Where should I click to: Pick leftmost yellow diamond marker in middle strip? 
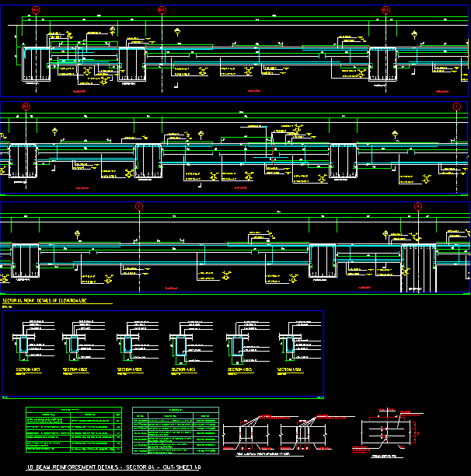pos(54,131)
